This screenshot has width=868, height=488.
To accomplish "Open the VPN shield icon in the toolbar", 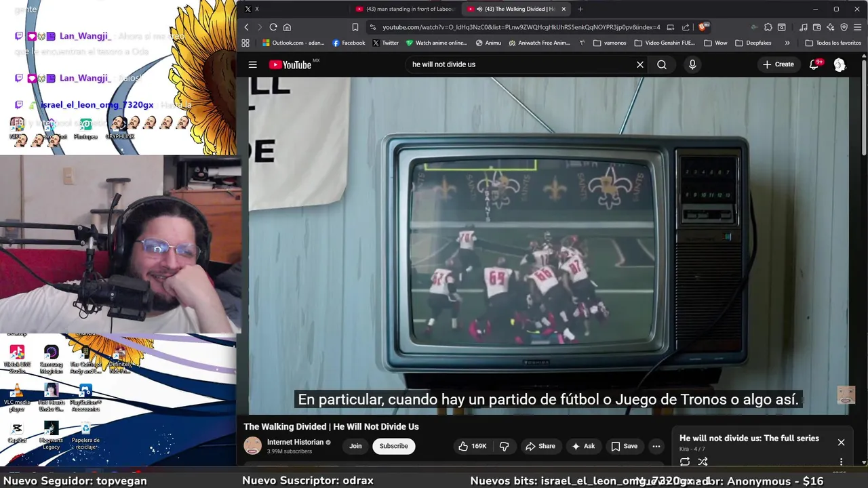I will (844, 27).
